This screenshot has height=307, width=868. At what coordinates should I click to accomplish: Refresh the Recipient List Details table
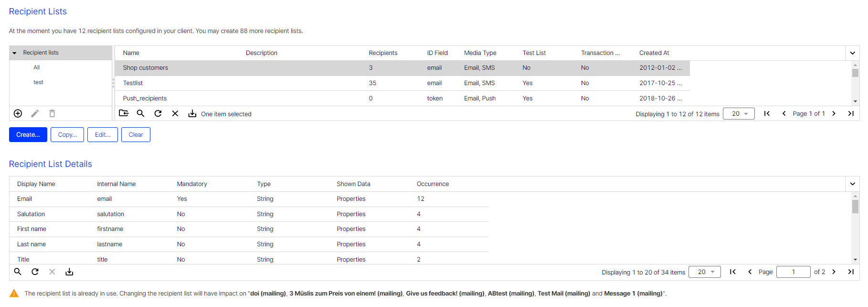[x=35, y=272]
